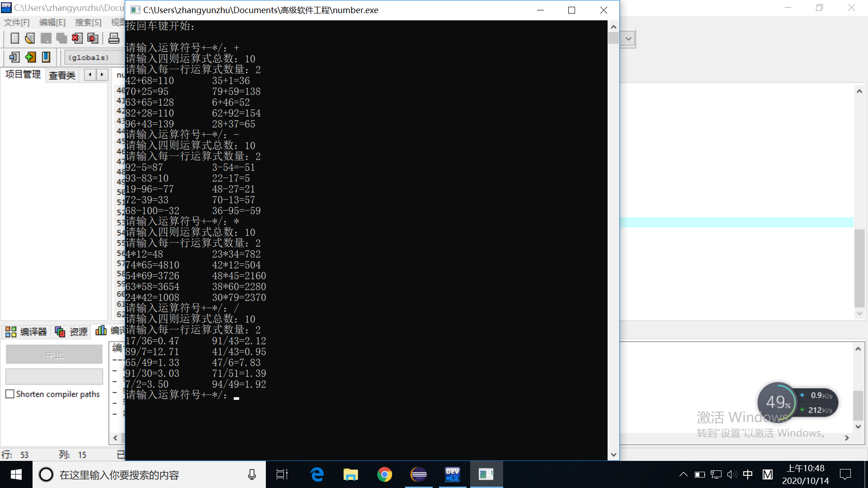Viewport: 868px width, 488px height.
Task: Open the 搜索[S] menu
Action: click(x=88, y=23)
